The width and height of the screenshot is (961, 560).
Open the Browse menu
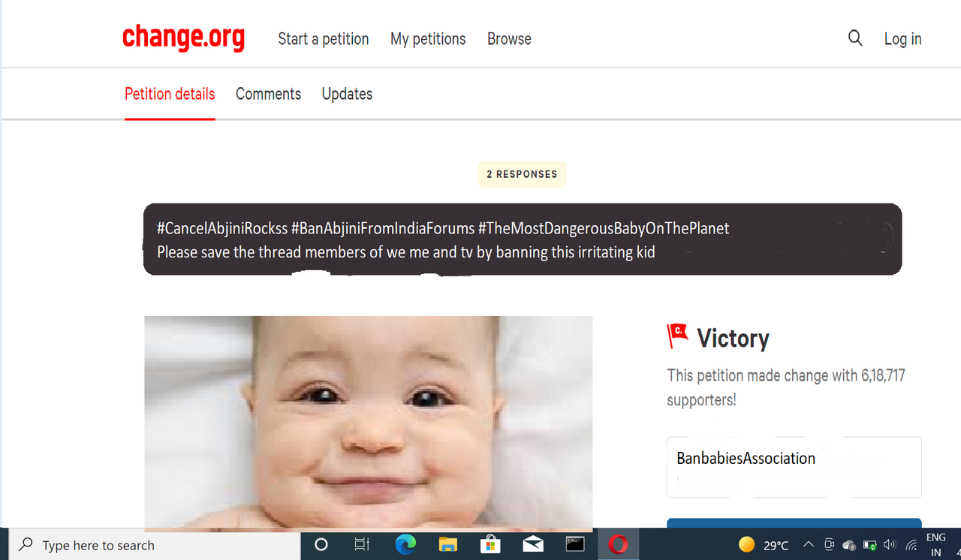tap(509, 39)
